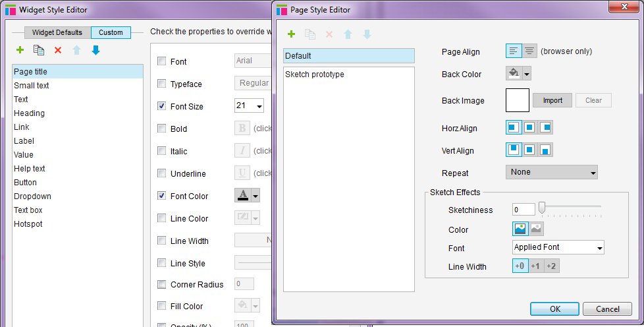Check the Underline override checkbox
Image resolution: width=644 pixels, height=327 pixels.
tap(162, 173)
